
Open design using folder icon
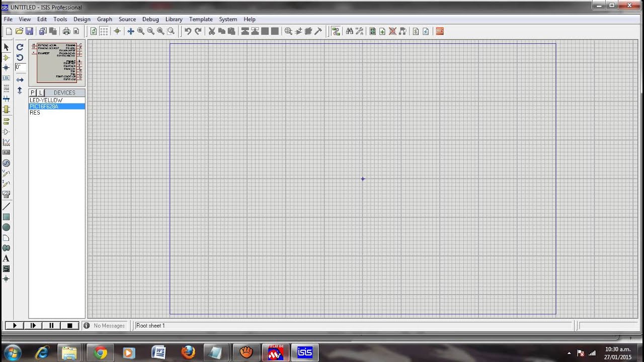(19, 31)
